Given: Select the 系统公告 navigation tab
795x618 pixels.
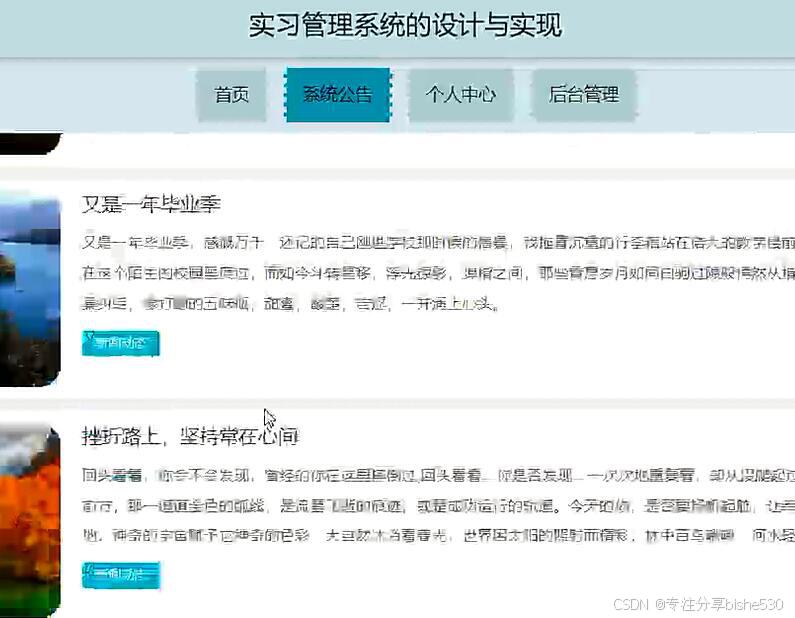Looking at the screenshot, I should [338, 95].
